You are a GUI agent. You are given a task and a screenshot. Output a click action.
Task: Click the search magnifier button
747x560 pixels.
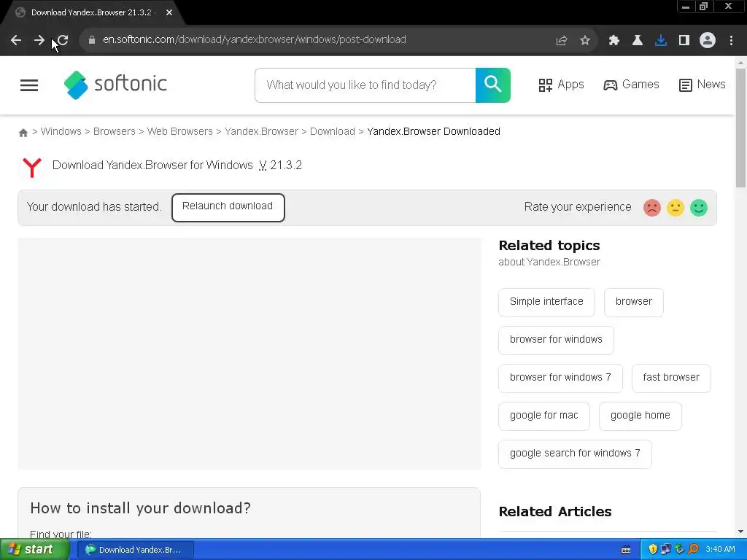pyautogui.click(x=493, y=85)
